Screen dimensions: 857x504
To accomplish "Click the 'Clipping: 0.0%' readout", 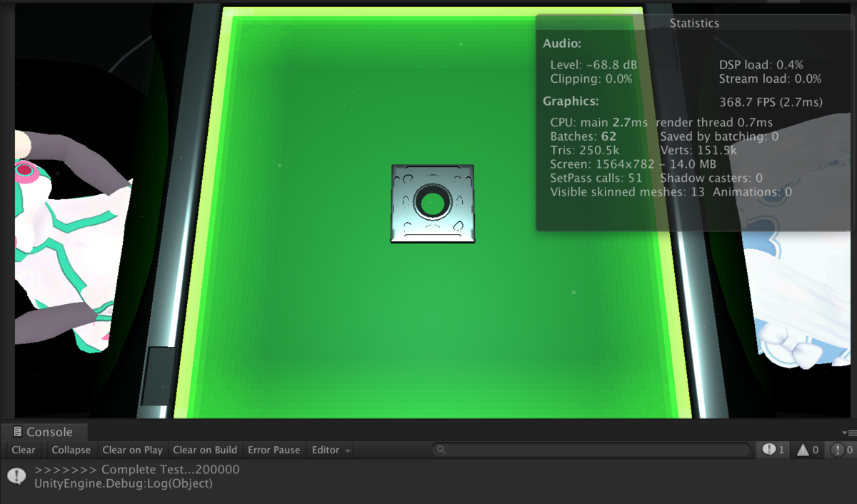I will coord(591,79).
